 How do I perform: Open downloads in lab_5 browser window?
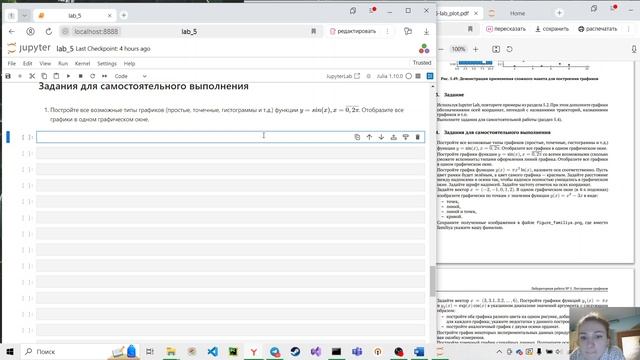click(426, 31)
